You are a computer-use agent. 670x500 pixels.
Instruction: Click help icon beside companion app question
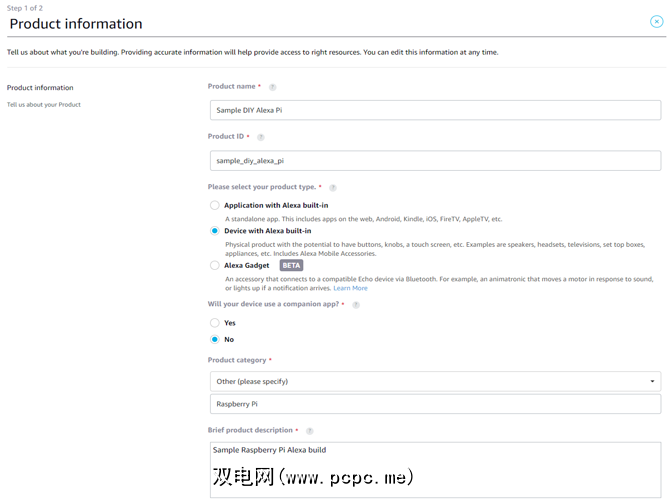[355, 304]
